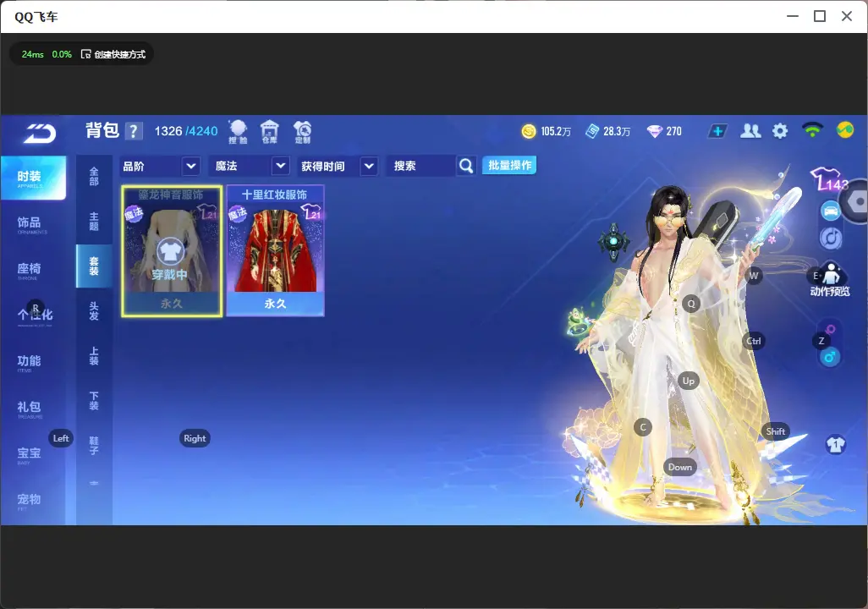Viewport: 868px width, 609px height.
Task: Click the 背包 backpack title
Action: 102,130
